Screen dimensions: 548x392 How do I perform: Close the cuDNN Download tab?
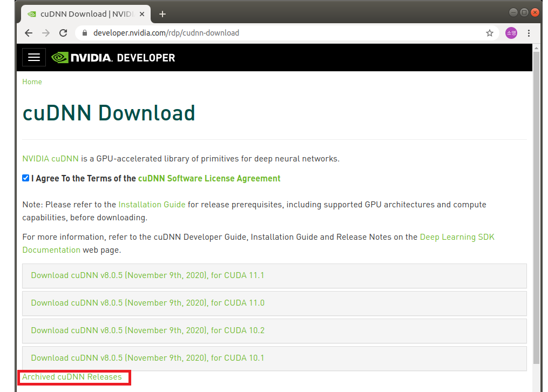(x=142, y=15)
